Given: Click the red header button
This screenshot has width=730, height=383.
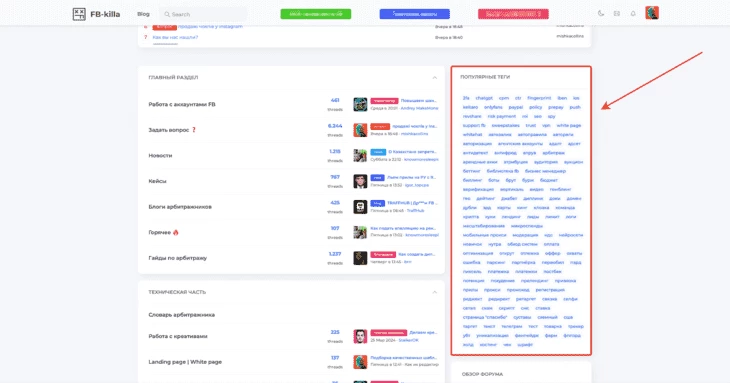Looking at the screenshot, I should (513, 14).
